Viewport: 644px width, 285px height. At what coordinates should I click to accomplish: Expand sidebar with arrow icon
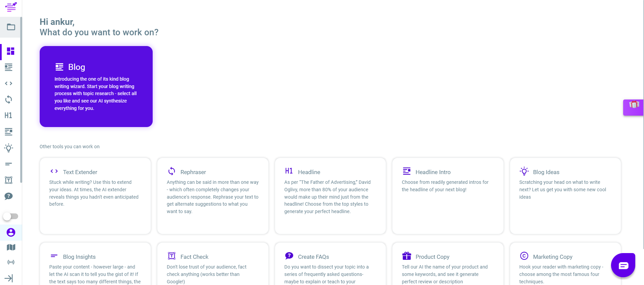point(9,278)
